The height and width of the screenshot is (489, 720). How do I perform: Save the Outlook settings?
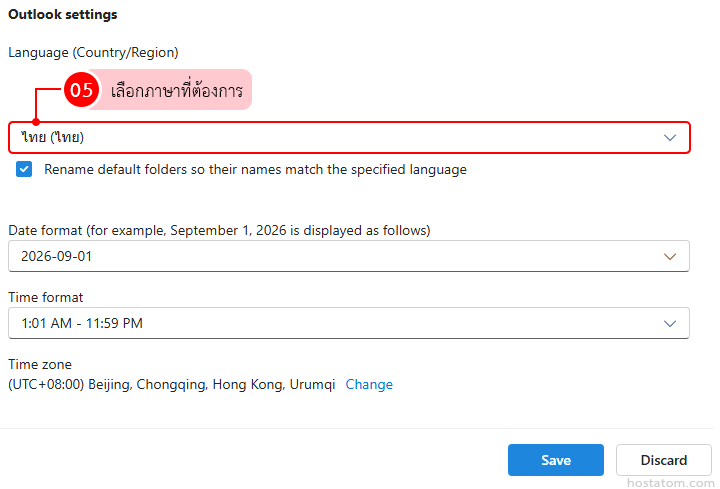[x=556, y=460]
